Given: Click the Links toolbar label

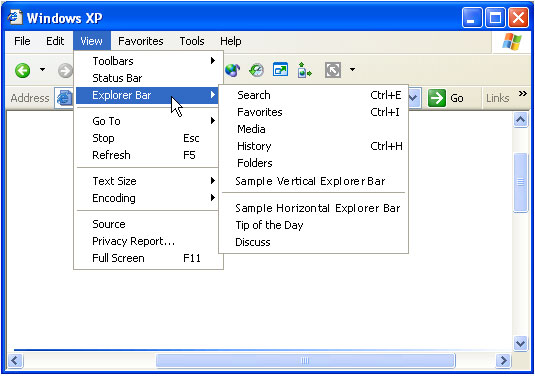Looking at the screenshot, I should (497, 98).
